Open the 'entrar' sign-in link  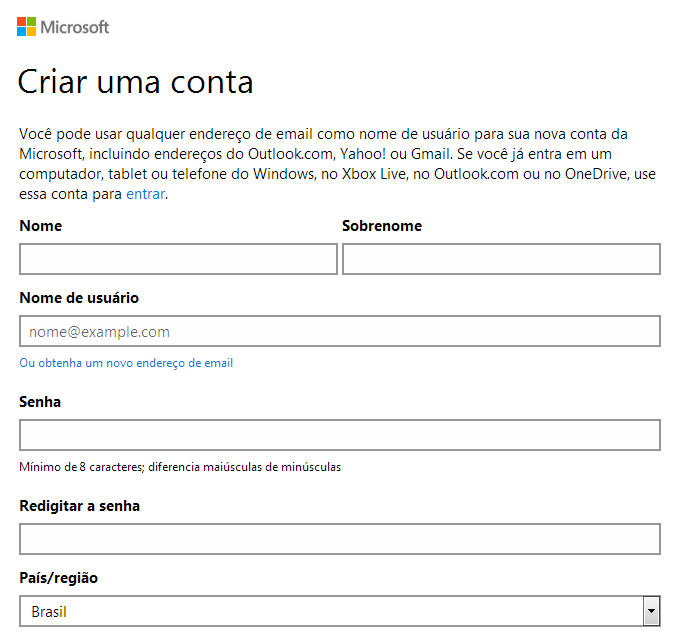pos(145,194)
